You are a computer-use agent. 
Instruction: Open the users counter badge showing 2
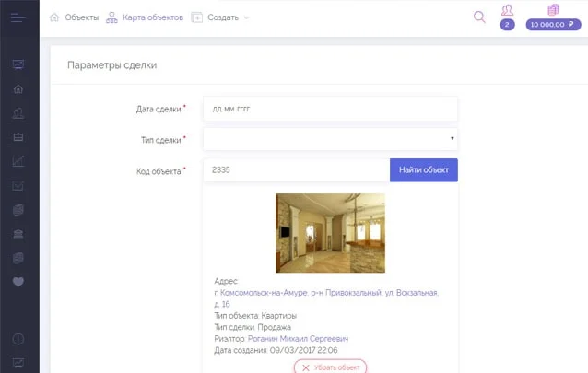click(507, 25)
